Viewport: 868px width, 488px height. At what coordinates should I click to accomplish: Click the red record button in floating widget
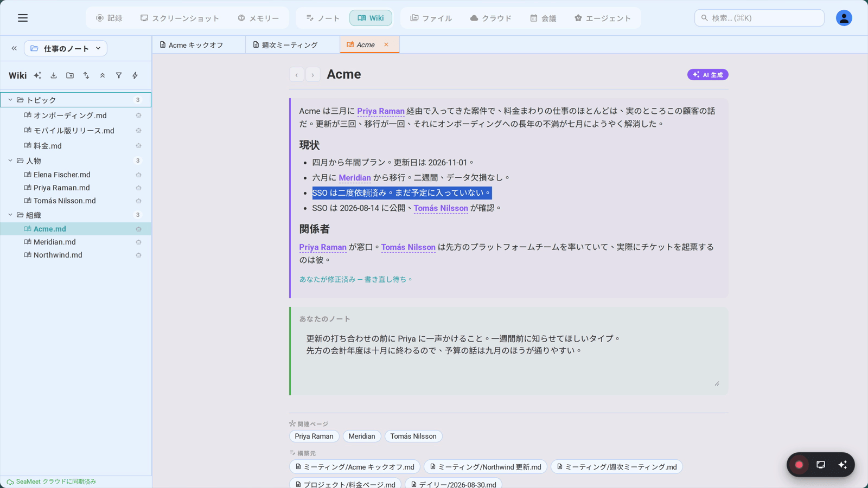point(799,465)
